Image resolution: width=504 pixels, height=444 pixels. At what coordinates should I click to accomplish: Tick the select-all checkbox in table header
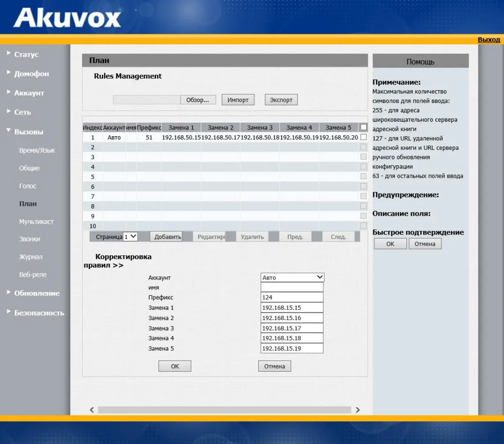click(363, 127)
